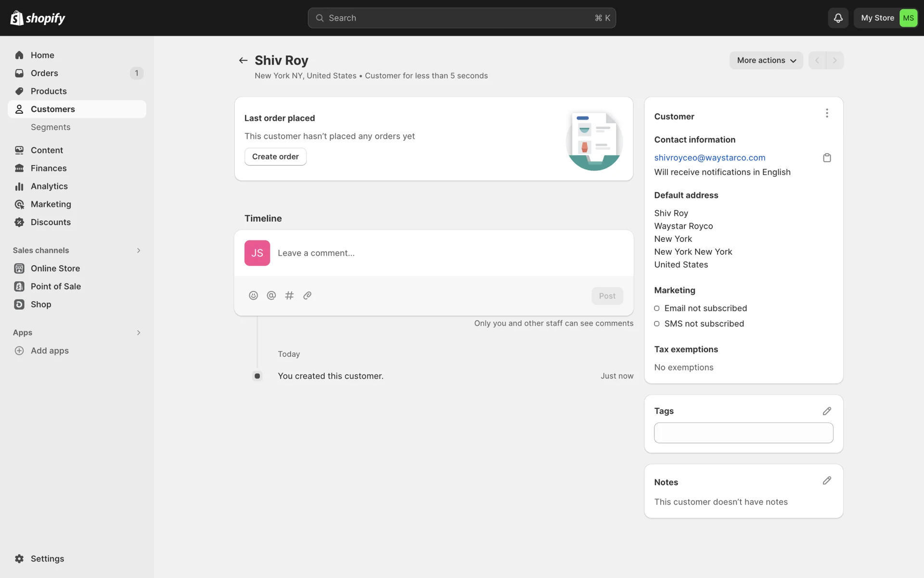Go to Discounts in the sidebar

[x=51, y=222]
